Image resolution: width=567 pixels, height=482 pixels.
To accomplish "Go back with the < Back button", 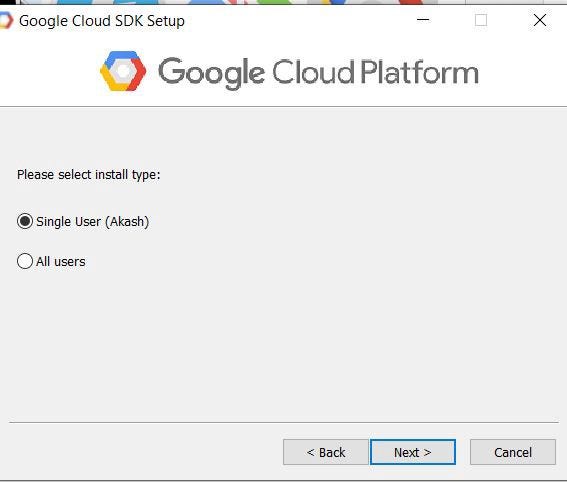I will point(326,452).
